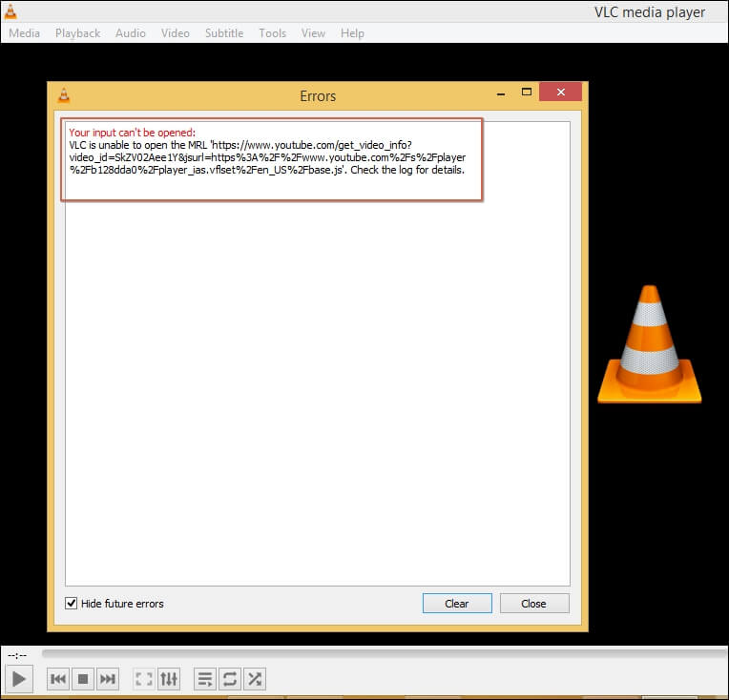
Task: Toggle random shuffle playback
Action: click(x=255, y=679)
